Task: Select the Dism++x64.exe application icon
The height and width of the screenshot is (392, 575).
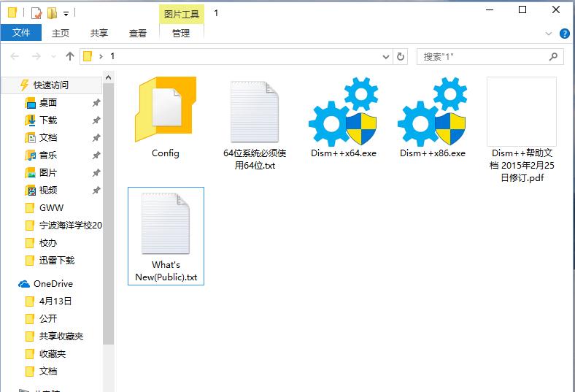Action: click(343, 112)
